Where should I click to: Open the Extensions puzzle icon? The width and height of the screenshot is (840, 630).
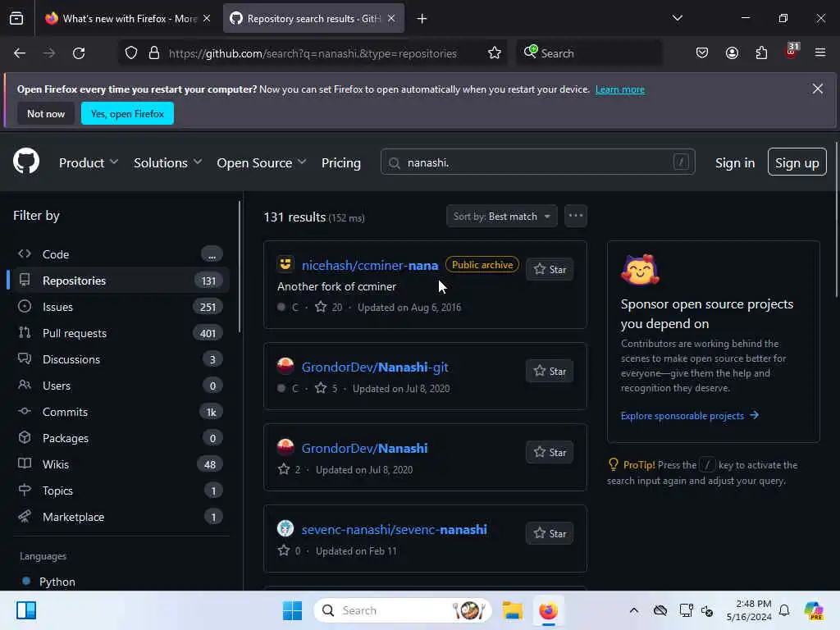pos(761,53)
